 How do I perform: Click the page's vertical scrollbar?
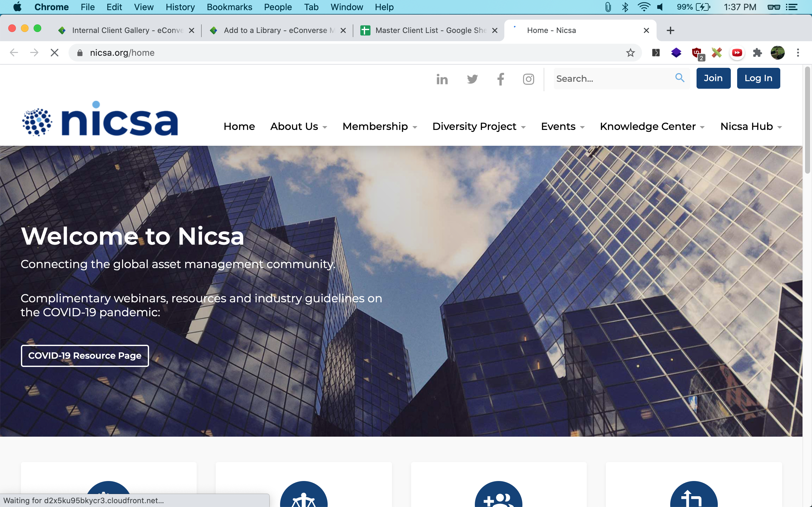807,121
